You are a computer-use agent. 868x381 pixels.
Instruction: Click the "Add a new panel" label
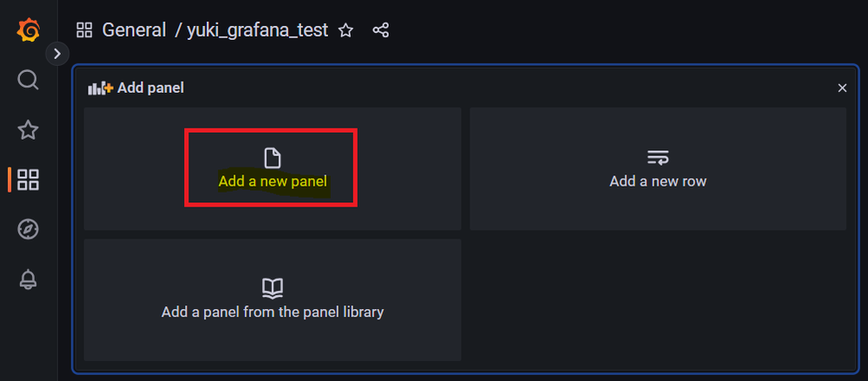pos(273,181)
